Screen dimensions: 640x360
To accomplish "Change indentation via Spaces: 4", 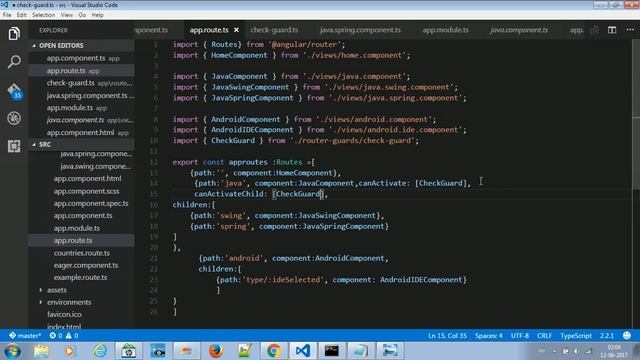I will pos(489,336).
